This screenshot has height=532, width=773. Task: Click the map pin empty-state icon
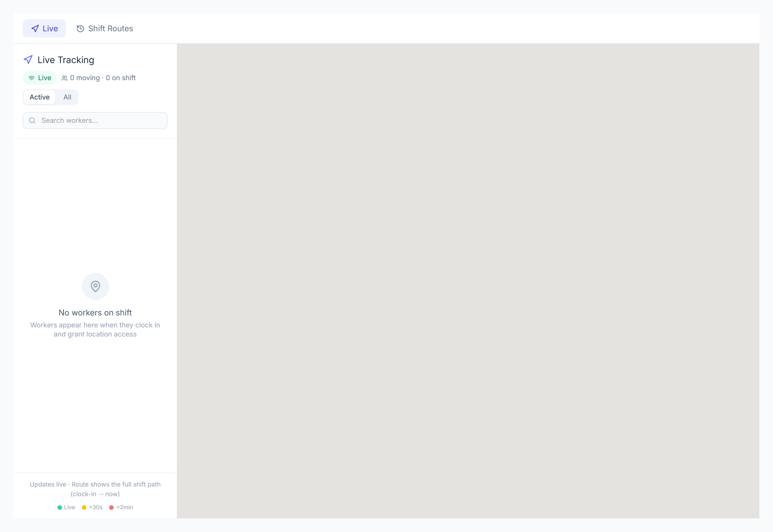click(95, 286)
